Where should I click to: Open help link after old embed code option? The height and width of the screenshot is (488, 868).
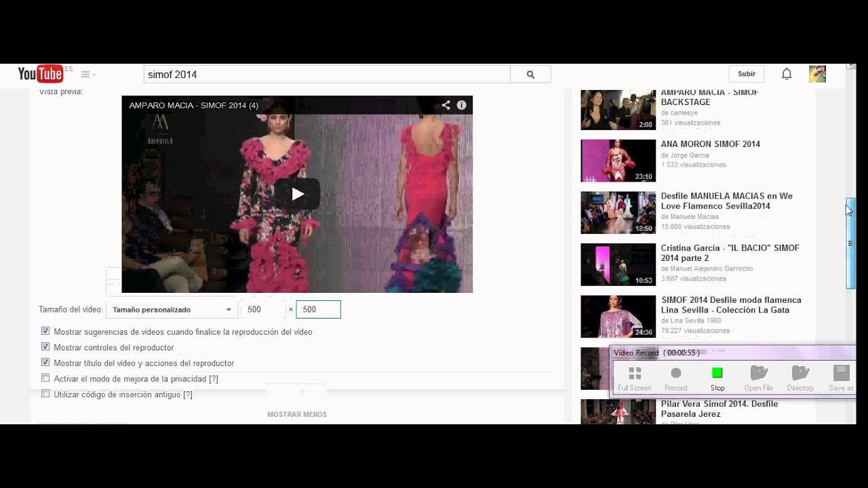point(188,394)
